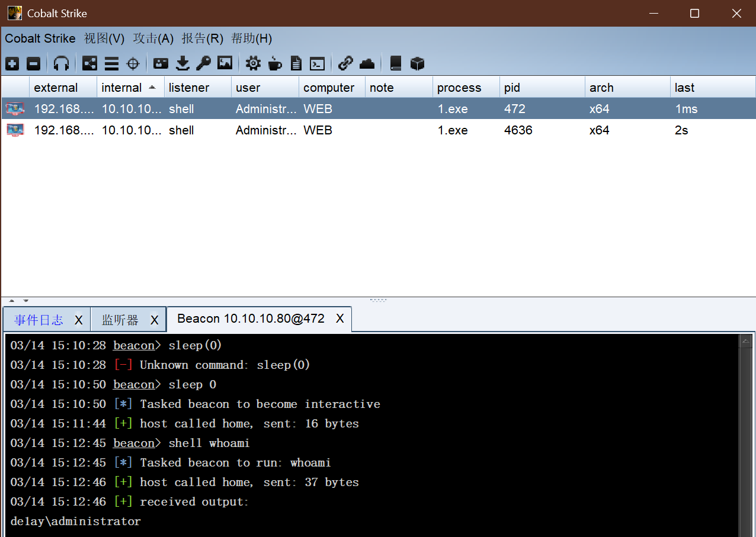The width and height of the screenshot is (756, 537).
Task: Open the 报告(R) menu
Action: pos(203,38)
